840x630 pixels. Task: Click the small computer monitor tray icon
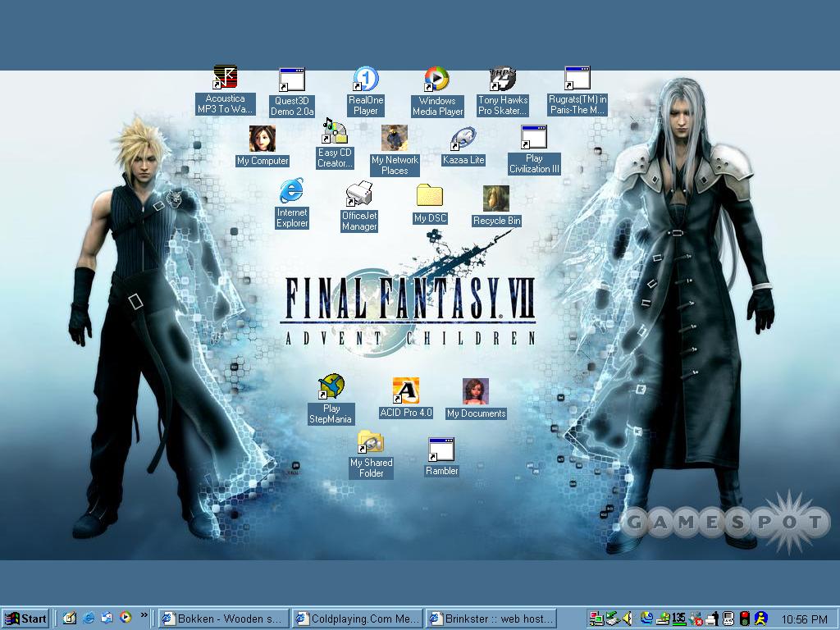728,619
